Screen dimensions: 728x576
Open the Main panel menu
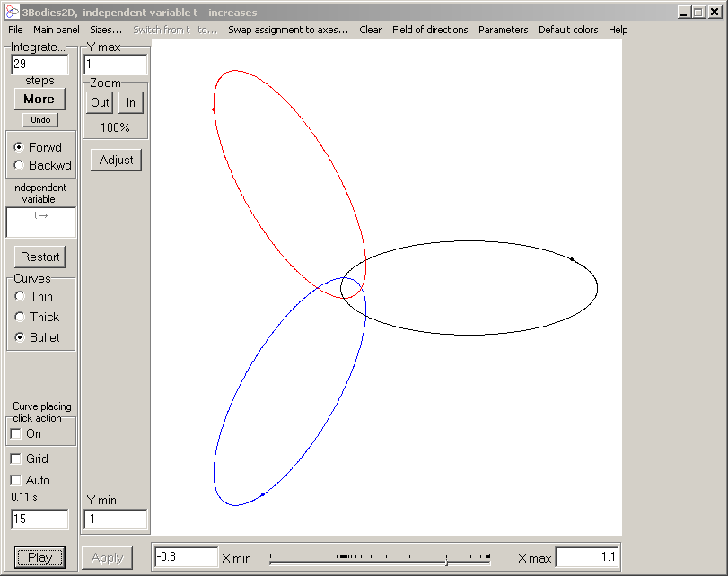click(x=57, y=30)
